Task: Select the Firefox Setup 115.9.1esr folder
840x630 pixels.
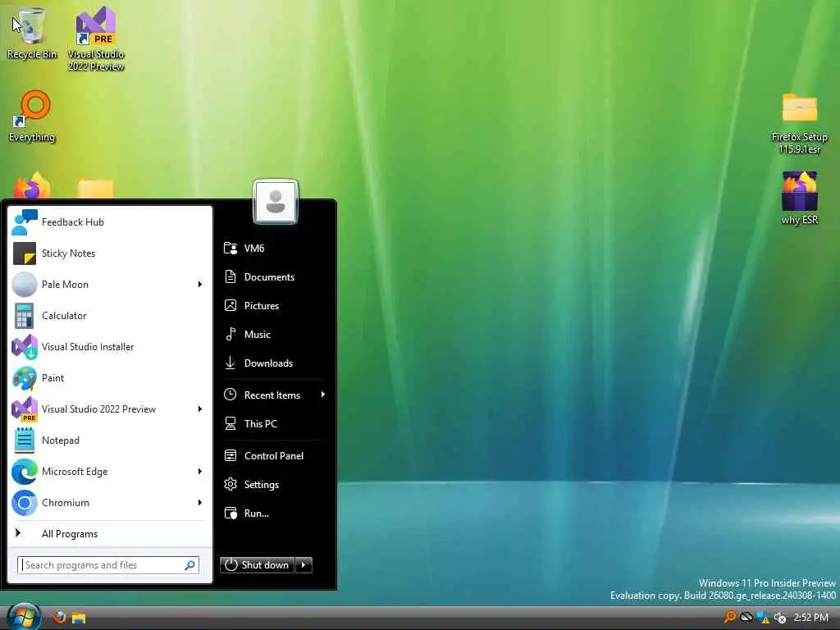Action: [x=799, y=123]
